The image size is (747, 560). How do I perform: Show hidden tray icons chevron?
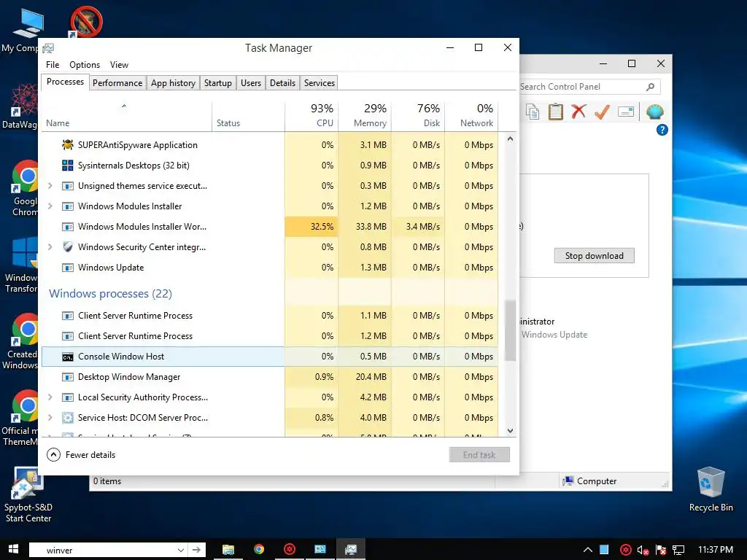[x=588, y=550]
